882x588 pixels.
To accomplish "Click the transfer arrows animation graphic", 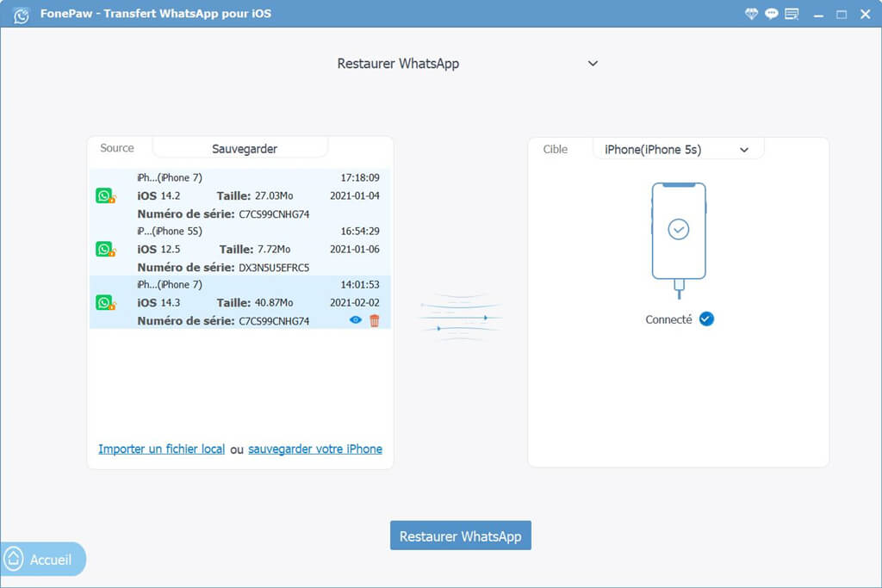I will coord(461,318).
